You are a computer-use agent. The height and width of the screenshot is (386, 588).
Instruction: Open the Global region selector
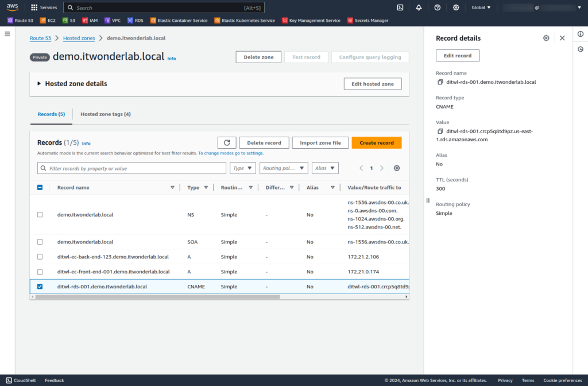click(x=481, y=7)
